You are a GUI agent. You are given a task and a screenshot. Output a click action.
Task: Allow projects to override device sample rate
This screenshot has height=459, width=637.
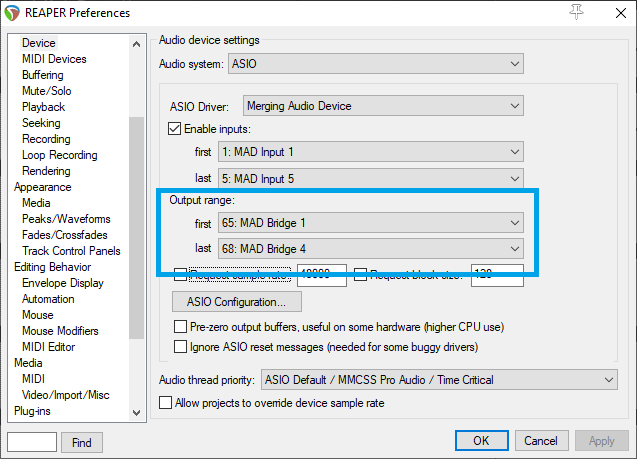165,403
